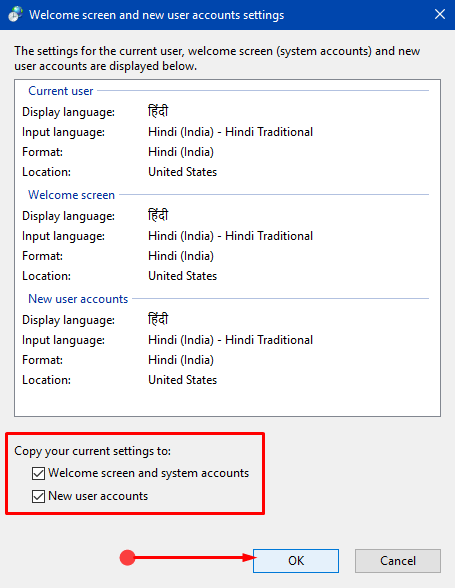Click the 'New user accounts' checkbox label text
This screenshot has height=588, width=455.
(98, 496)
